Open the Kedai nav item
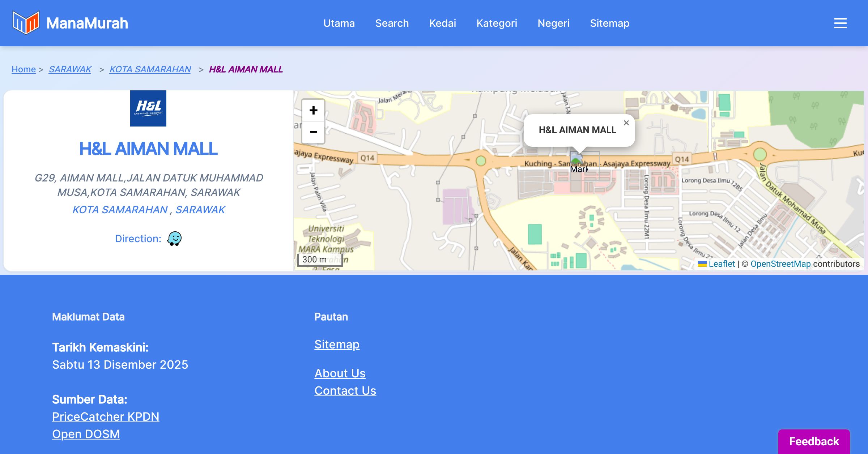This screenshot has width=868, height=454. click(x=442, y=23)
